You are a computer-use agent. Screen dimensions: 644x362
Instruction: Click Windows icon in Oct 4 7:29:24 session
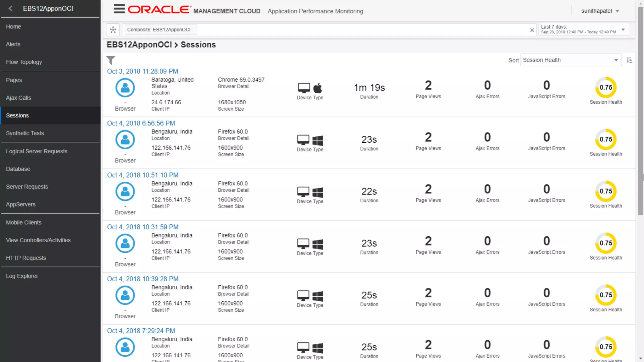(x=318, y=348)
